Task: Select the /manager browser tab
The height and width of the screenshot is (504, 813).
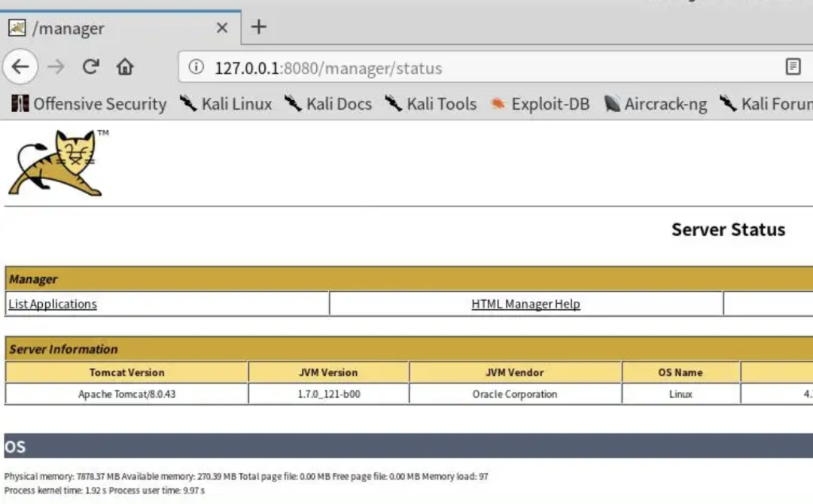Action: point(105,29)
